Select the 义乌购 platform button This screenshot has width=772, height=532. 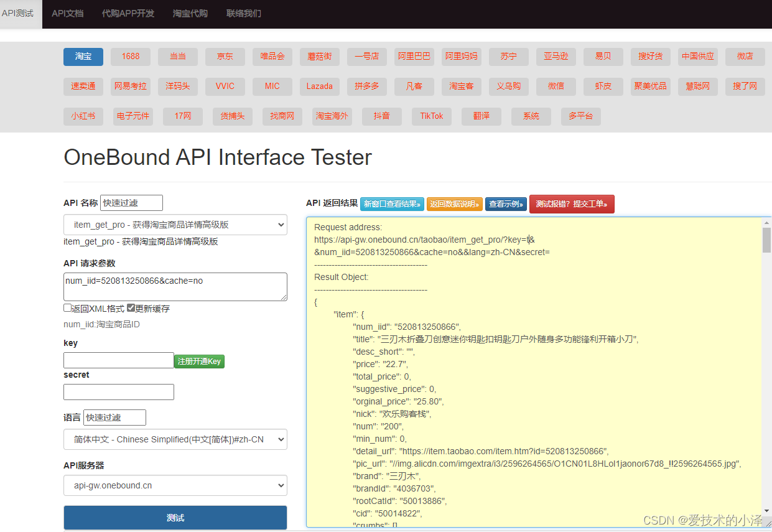coord(509,86)
